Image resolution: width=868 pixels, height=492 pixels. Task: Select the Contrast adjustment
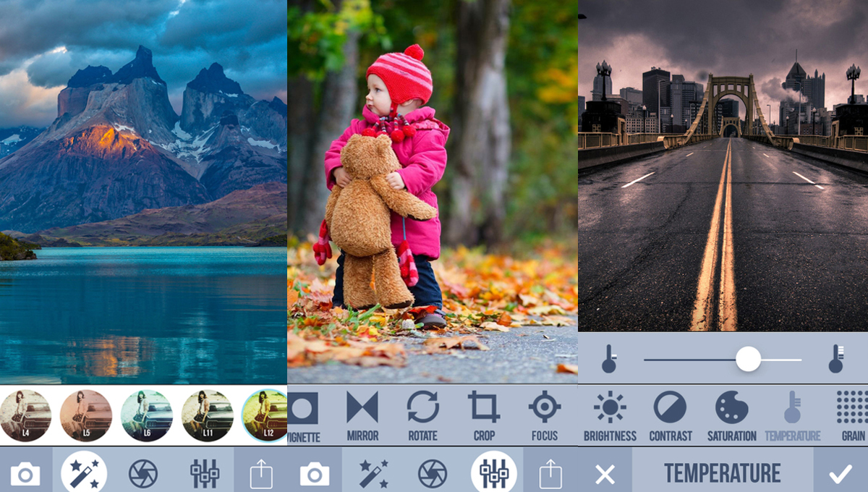tap(670, 415)
